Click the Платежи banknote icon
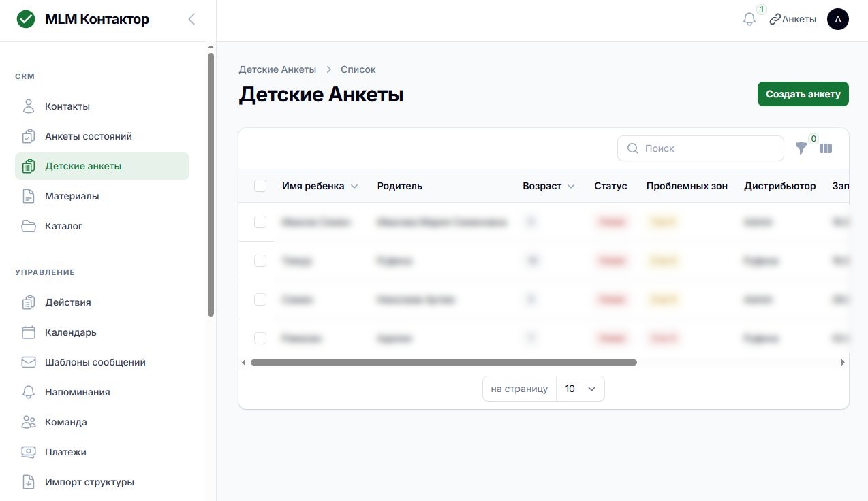 click(x=28, y=452)
